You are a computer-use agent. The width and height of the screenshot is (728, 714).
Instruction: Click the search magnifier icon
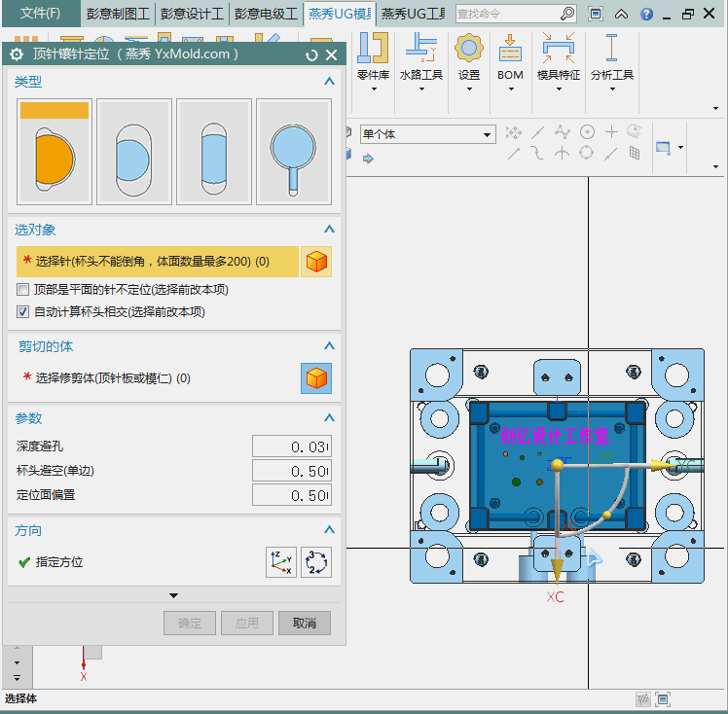point(567,14)
